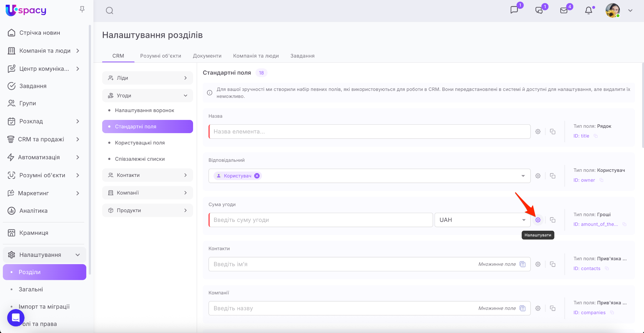Open the support chat bubble widget

click(16, 318)
